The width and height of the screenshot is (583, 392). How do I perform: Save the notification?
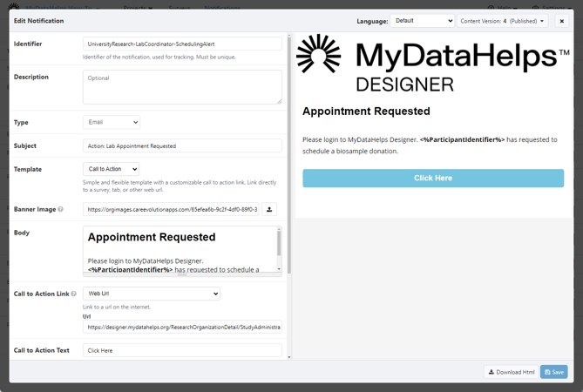click(553, 372)
